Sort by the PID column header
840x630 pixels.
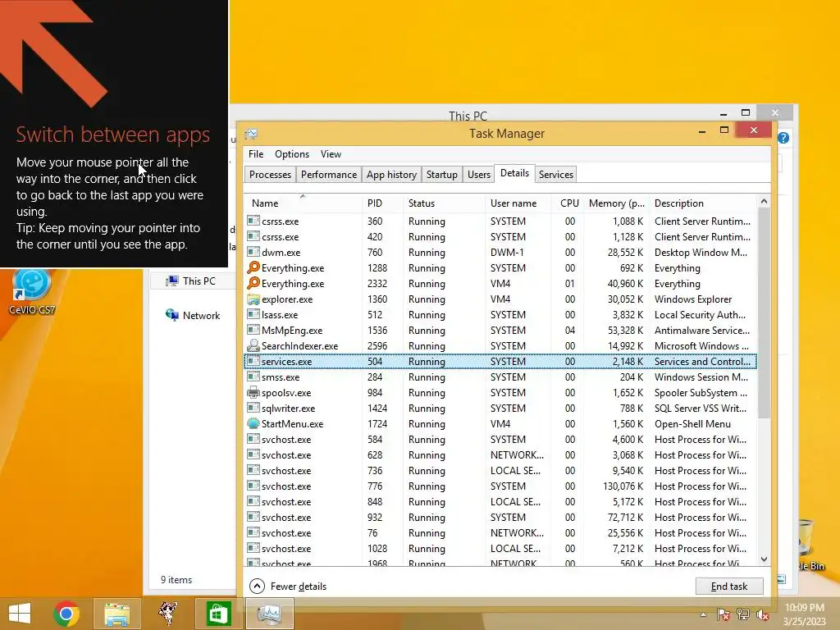382,203
